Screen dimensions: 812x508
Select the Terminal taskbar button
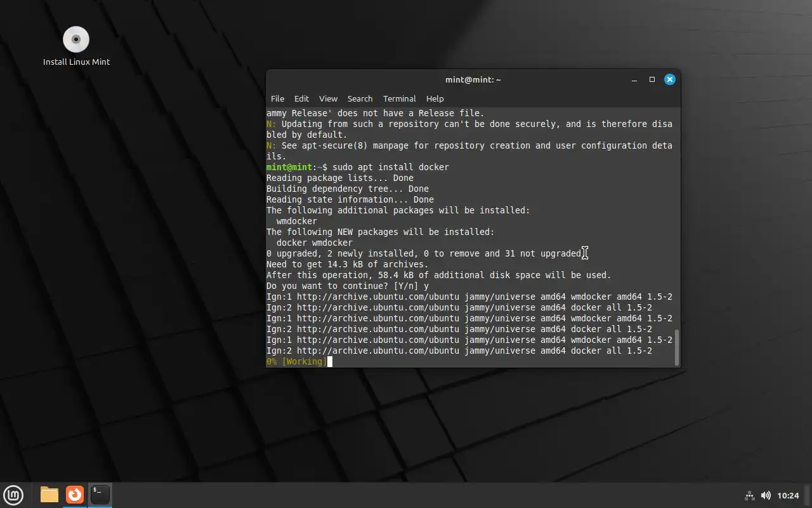100,495
